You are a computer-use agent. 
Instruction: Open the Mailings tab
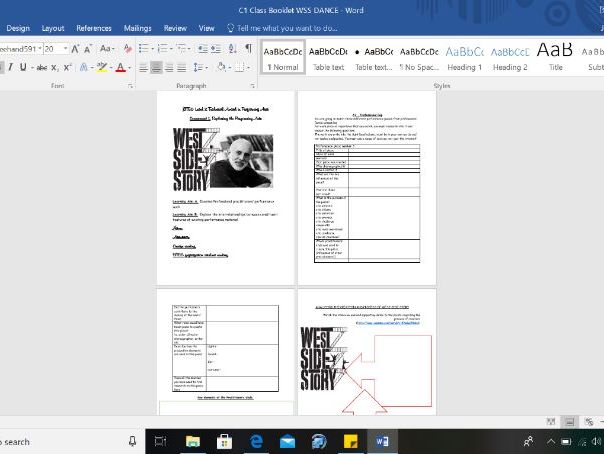point(138,28)
